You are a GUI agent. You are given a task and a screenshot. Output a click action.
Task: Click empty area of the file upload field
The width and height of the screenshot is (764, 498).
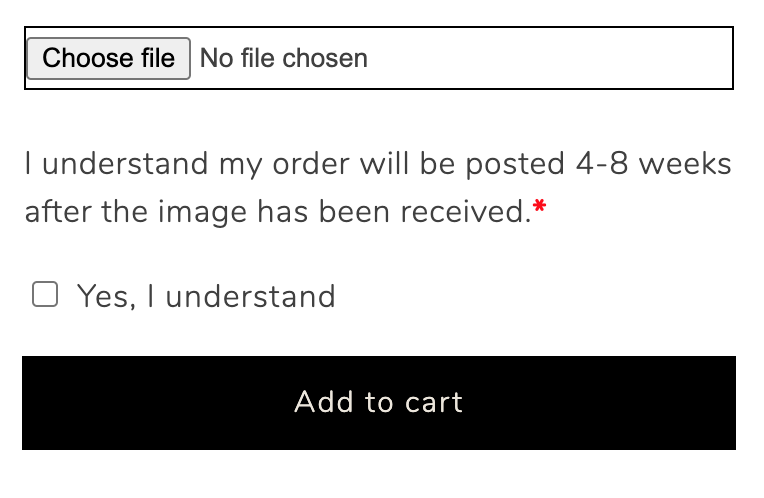pyautogui.click(x=550, y=58)
